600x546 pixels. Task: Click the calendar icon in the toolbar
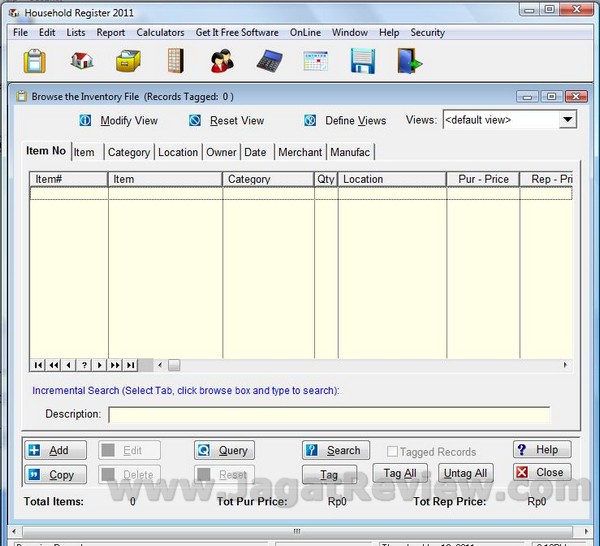point(315,61)
